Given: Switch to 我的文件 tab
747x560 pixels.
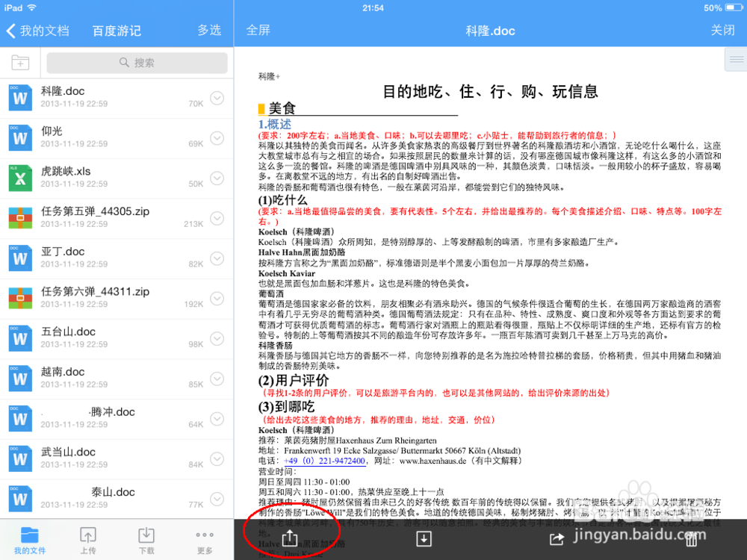Looking at the screenshot, I should tap(30, 541).
